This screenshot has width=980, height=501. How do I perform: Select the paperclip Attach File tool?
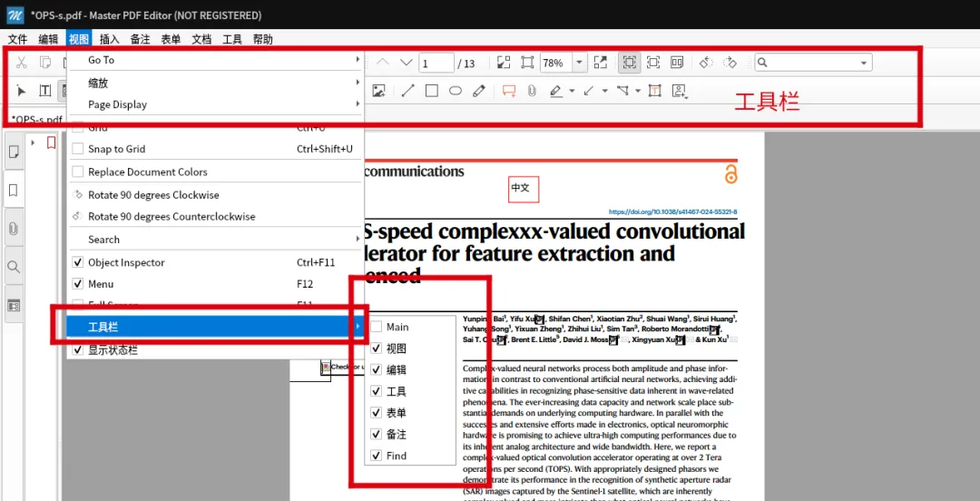[532, 92]
